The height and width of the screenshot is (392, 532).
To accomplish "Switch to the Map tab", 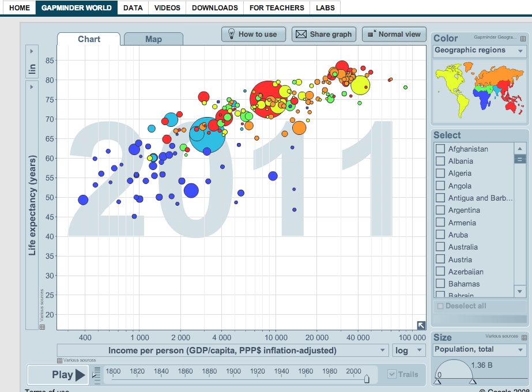I will coord(154,39).
